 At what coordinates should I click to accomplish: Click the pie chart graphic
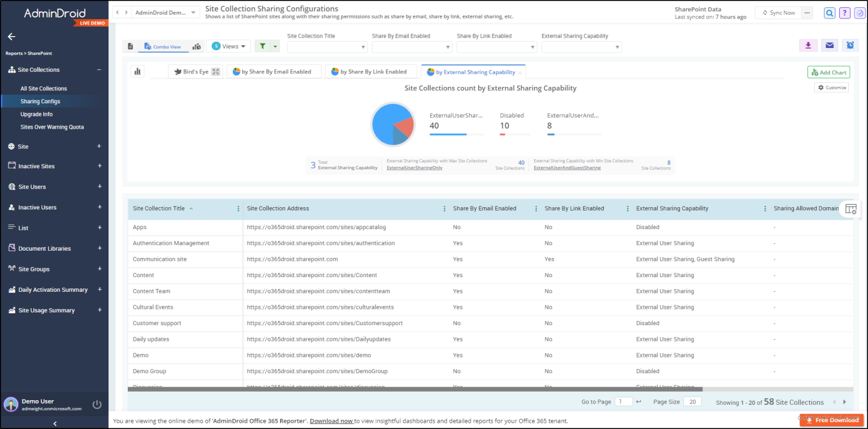click(x=393, y=124)
